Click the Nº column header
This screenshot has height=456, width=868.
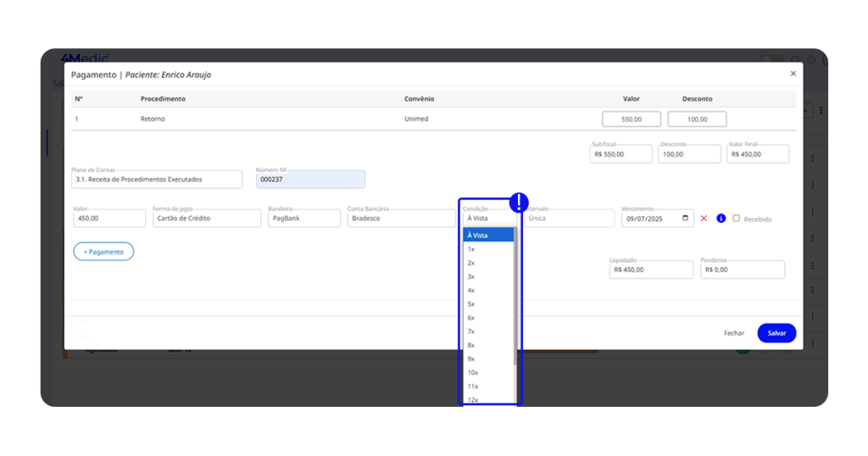coord(79,98)
